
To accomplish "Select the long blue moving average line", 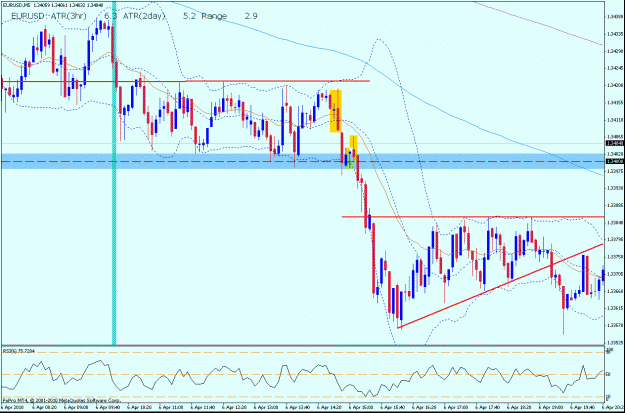I will 399,88.
